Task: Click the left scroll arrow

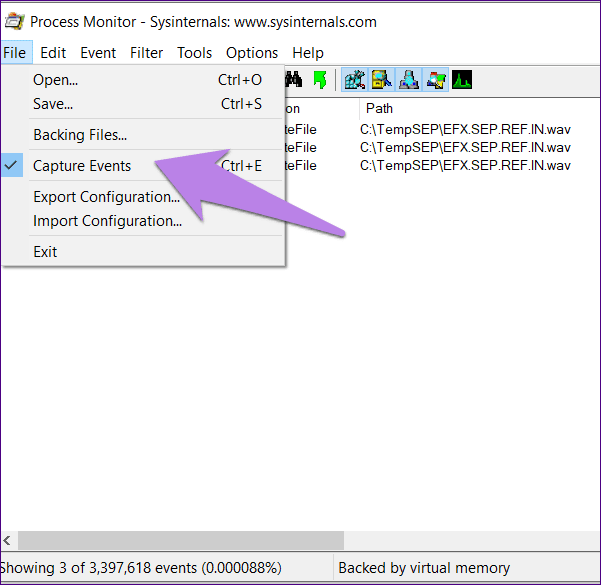Action: [7, 541]
